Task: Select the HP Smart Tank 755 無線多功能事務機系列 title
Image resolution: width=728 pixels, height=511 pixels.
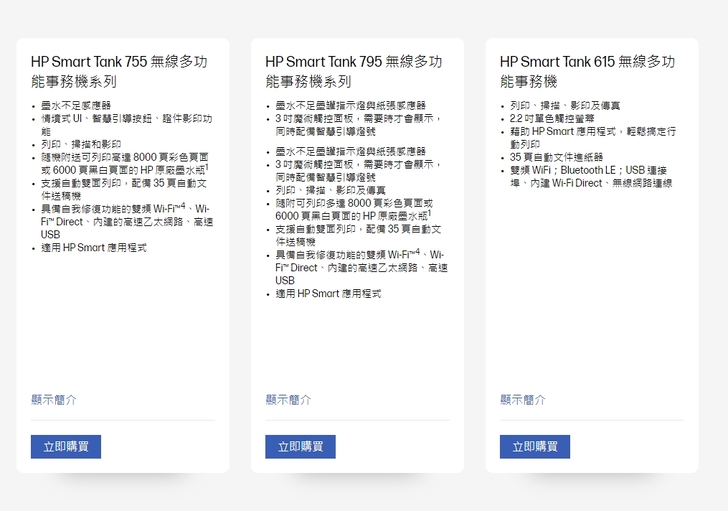Action: (119, 71)
